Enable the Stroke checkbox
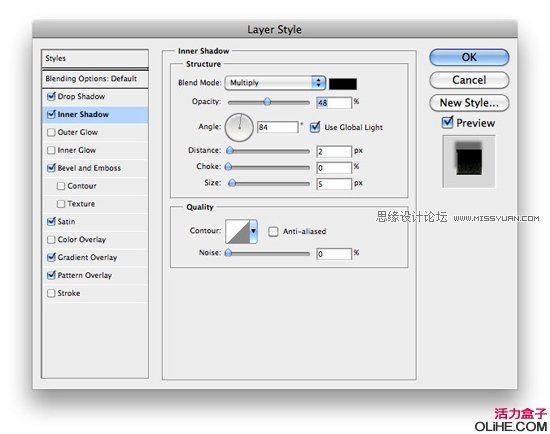 (x=51, y=293)
